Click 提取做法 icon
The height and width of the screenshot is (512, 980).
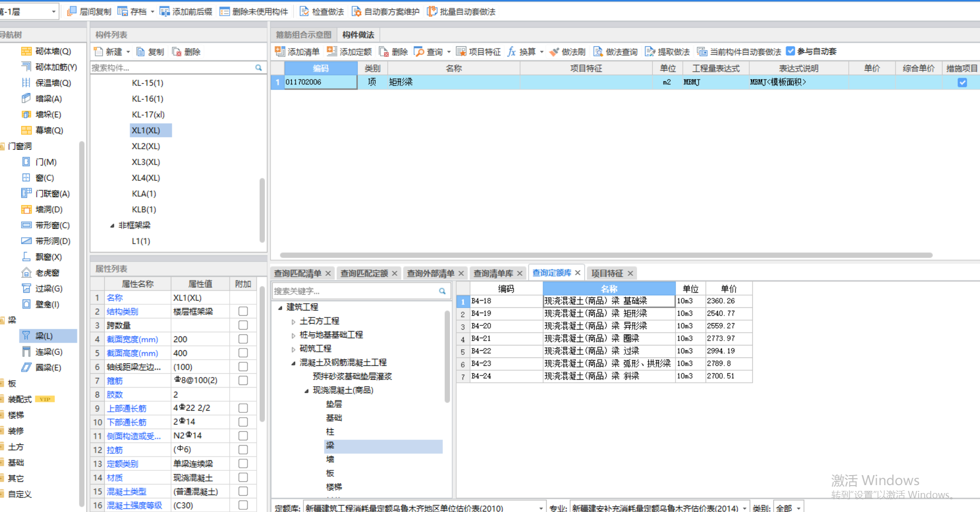[650, 51]
